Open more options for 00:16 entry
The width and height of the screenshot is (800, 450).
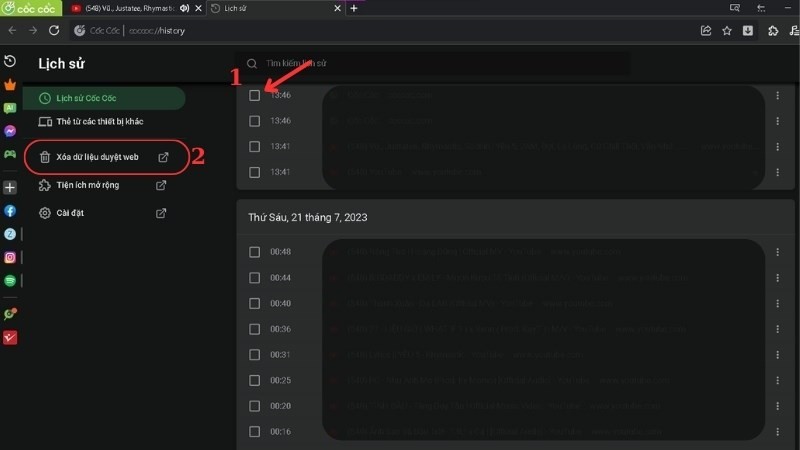pyautogui.click(x=778, y=432)
